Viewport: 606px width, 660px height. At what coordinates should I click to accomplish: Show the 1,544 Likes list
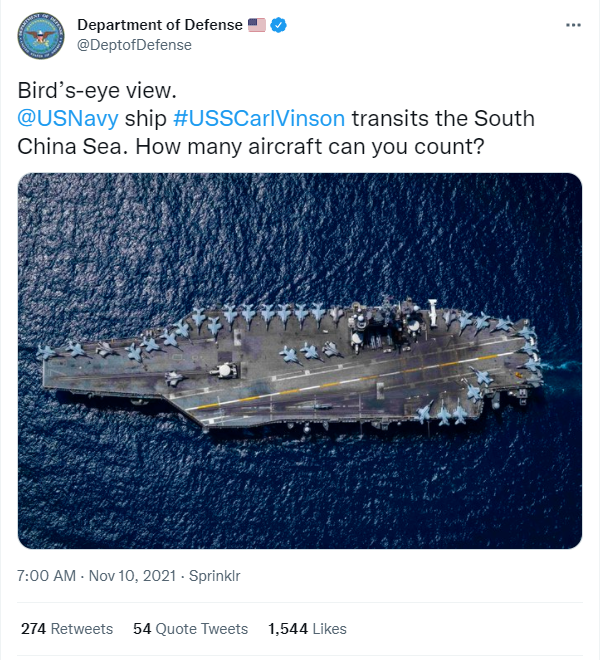[x=307, y=629]
